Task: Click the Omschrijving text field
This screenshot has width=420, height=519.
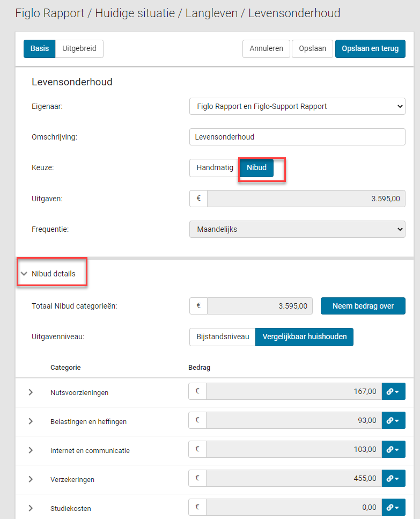Action: coord(297,137)
